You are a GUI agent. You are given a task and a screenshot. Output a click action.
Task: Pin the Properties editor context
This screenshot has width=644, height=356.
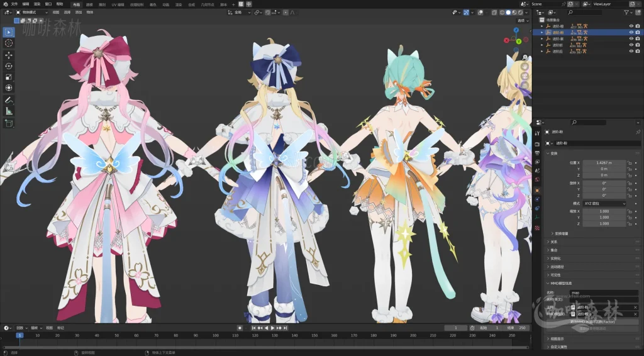[x=638, y=132]
